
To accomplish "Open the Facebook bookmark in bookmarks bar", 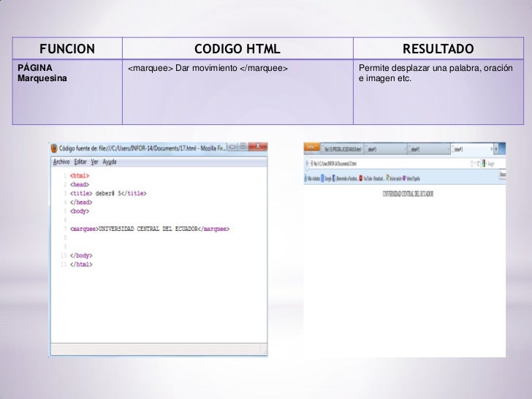I will coord(346,178).
